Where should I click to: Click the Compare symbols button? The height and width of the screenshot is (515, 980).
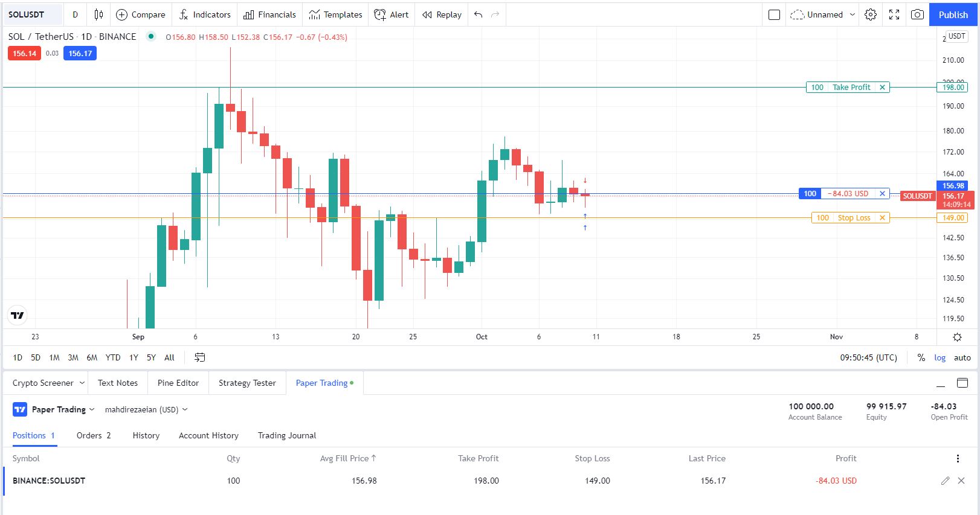click(x=140, y=14)
